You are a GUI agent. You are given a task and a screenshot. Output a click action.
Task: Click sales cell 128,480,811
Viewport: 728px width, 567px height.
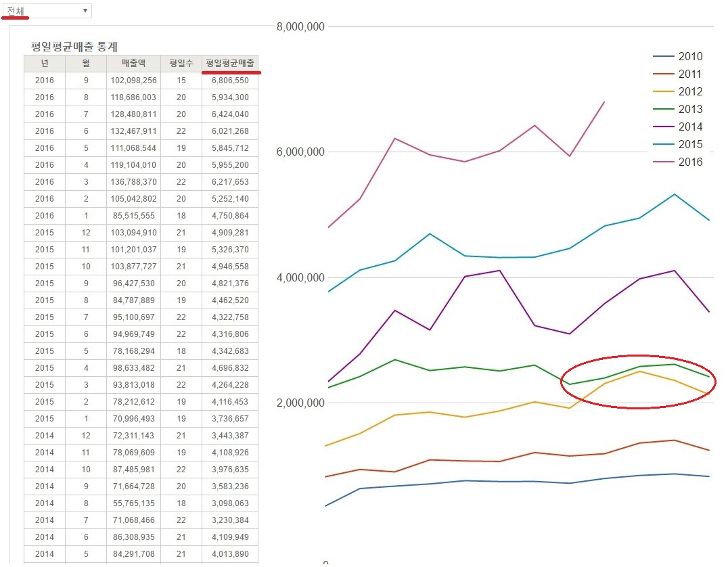pyautogui.click(x=134, y=114)
